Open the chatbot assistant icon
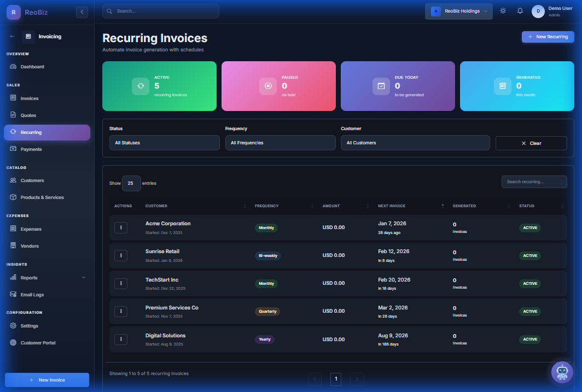The height and width of the screenshot is (392, 582). tap(562, 372)
